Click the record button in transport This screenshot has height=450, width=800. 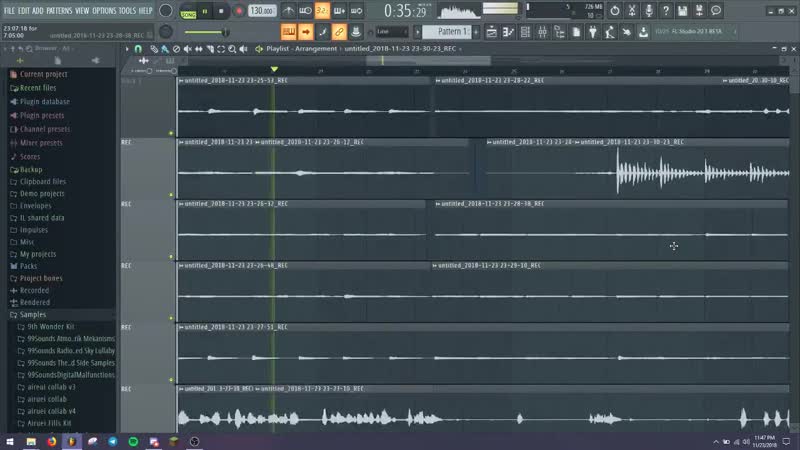[239, 11]
